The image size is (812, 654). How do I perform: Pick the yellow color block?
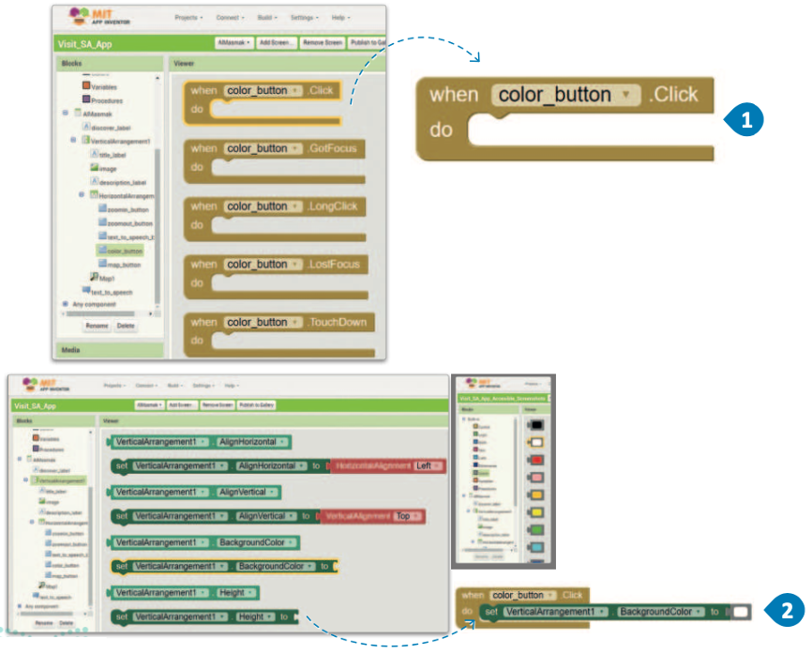tap(534, 513)
